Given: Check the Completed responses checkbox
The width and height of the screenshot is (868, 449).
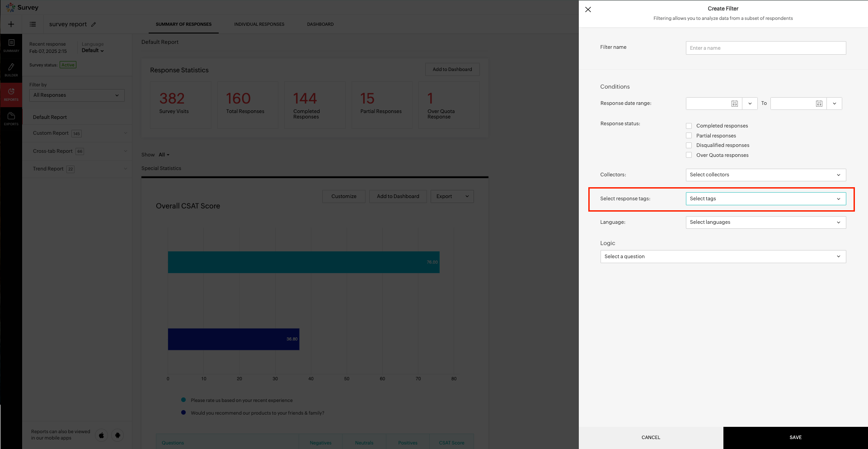Looking at the screenshot, I should coord(689,126).
